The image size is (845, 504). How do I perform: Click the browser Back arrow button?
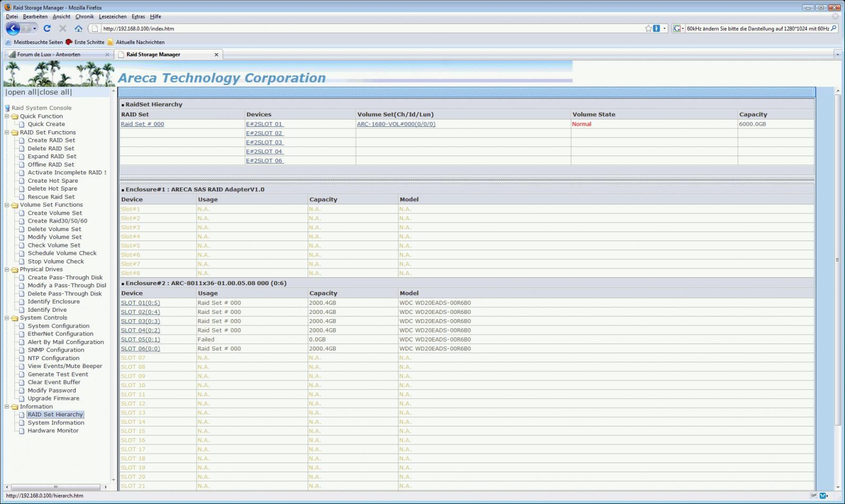point(13,29)
